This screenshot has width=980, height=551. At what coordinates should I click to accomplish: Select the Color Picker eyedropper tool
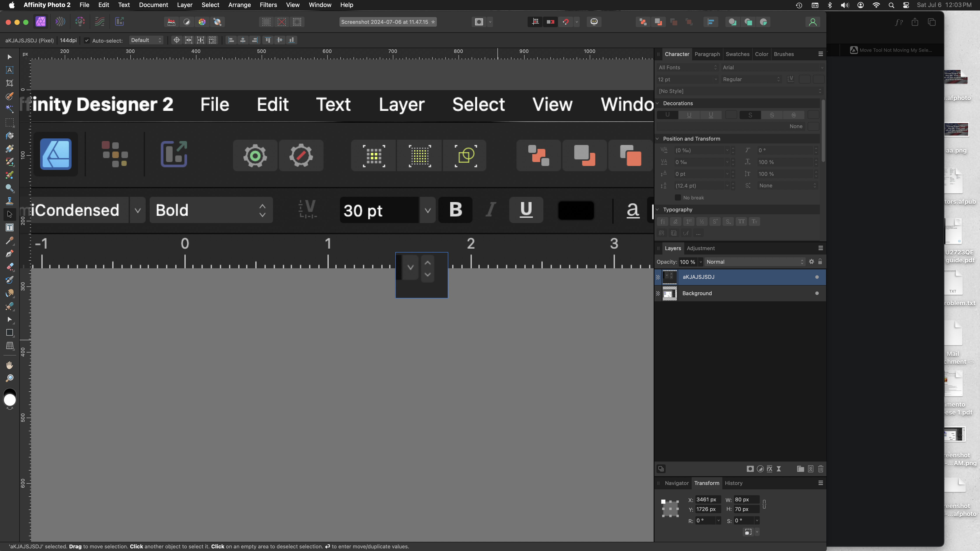pyautogui.click(x=9, y=240)
